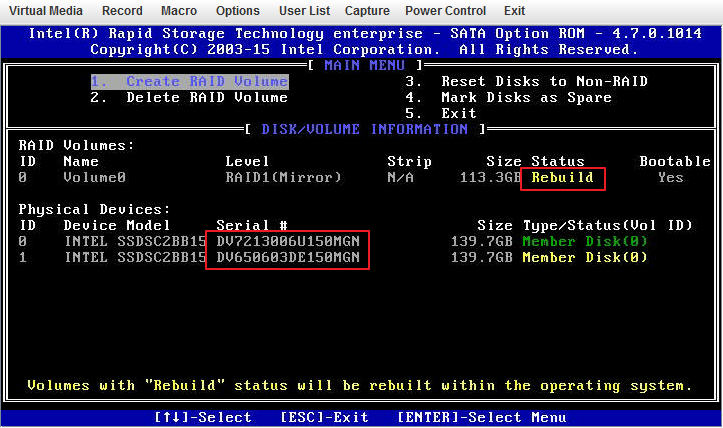
Task: Click the MAIN MENU heading
Action: tap(365, 65)
